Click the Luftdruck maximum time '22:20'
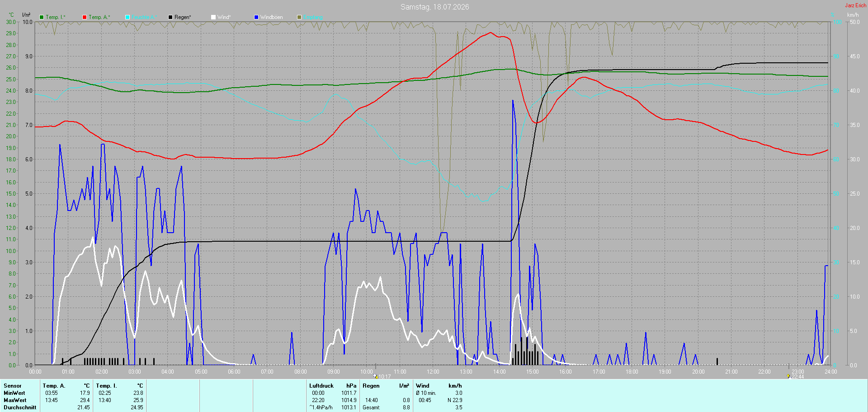Image resolution: width=868 pixels, height=412 pixels. tap(318, 400)
